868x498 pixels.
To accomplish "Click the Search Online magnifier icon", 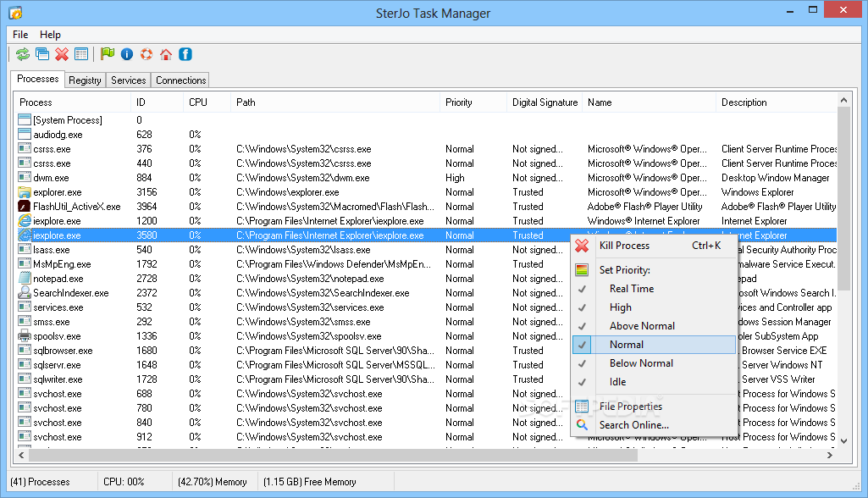I will click(582, 425).
